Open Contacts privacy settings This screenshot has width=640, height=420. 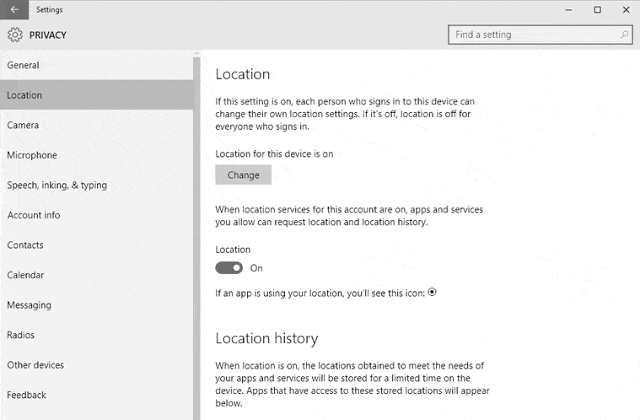(96, 245)
